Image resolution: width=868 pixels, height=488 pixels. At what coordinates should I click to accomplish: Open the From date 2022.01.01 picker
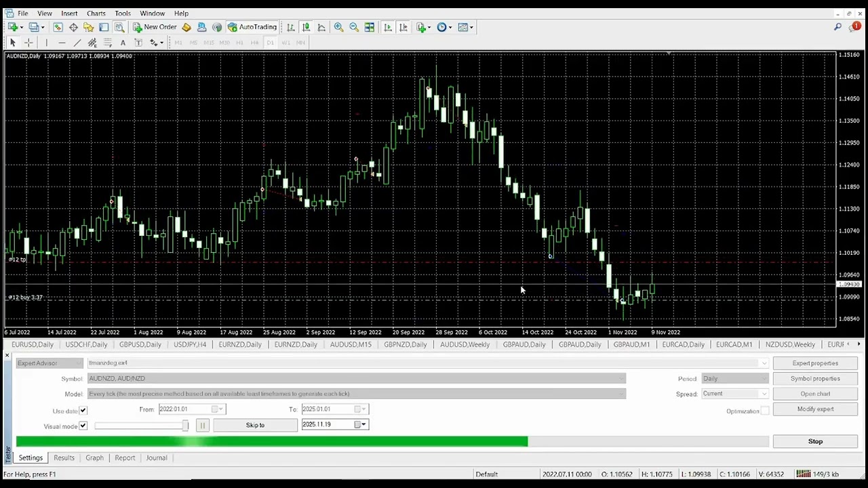point(191,409)
